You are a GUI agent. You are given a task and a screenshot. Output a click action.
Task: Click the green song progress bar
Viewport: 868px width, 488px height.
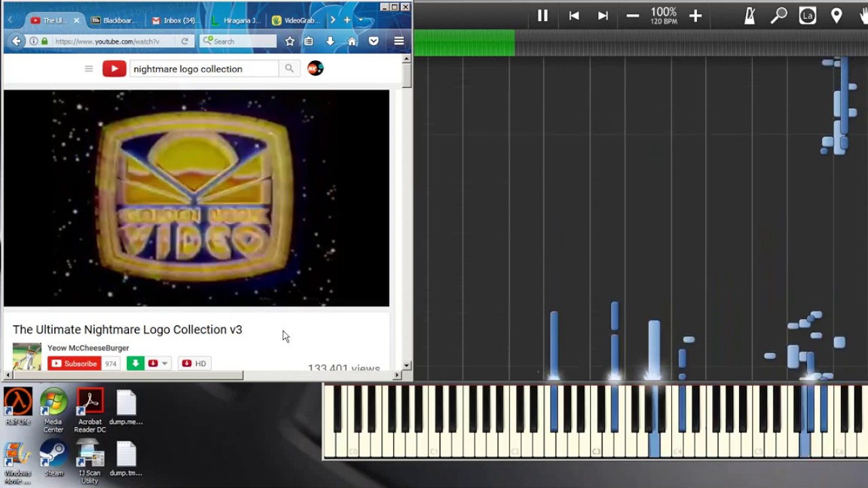click(464, 43)
